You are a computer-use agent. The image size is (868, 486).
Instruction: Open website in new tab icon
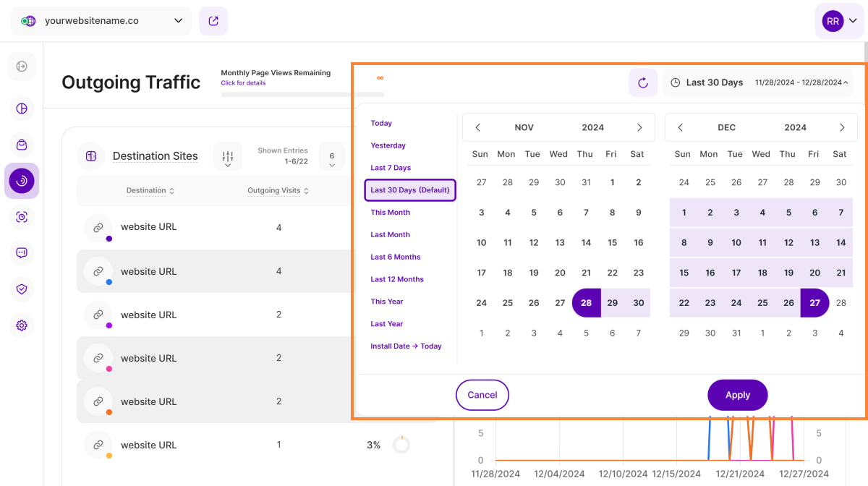(x=213, y=21)
